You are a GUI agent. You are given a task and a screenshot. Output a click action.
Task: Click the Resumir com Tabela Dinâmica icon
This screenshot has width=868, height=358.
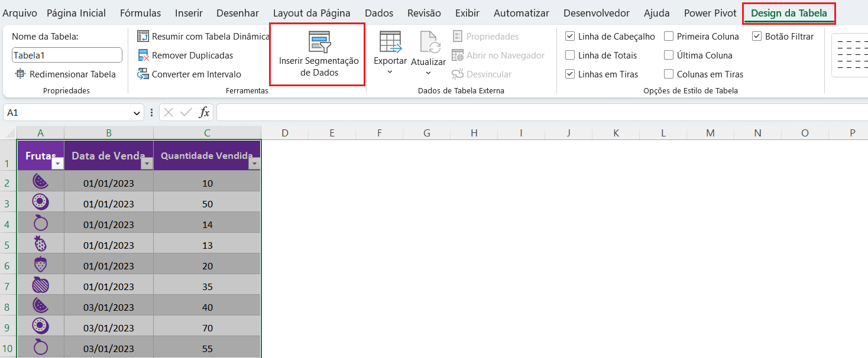tap(143, 37)
